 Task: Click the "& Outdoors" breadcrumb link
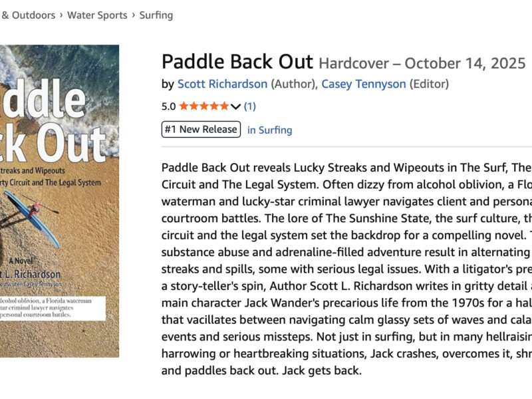coord(28,15)
